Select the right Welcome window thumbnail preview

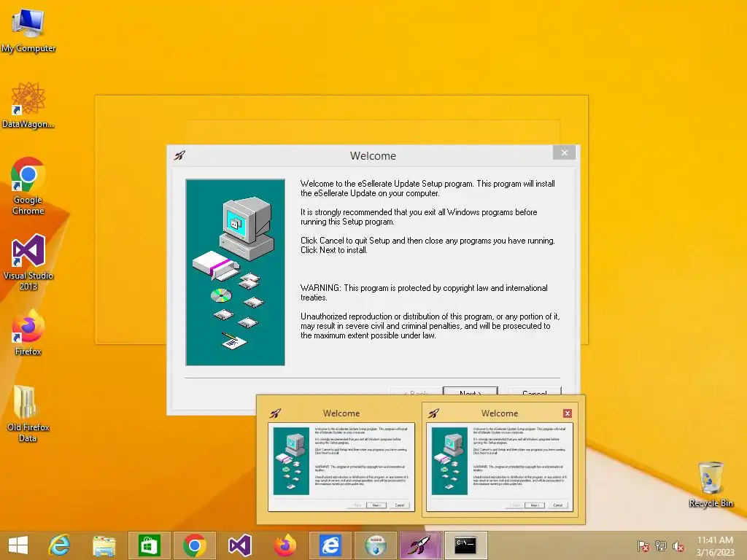pos(499,459)
